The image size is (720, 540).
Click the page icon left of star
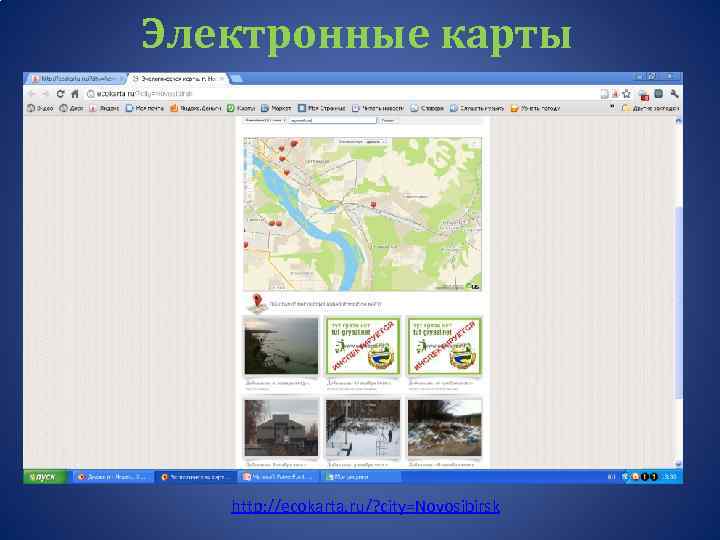click(x=604, y=94)
